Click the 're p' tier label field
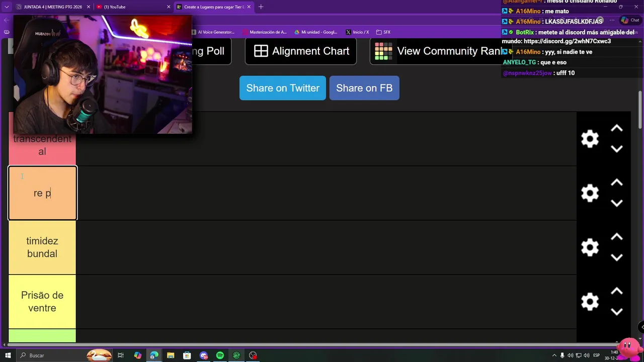 42,193
